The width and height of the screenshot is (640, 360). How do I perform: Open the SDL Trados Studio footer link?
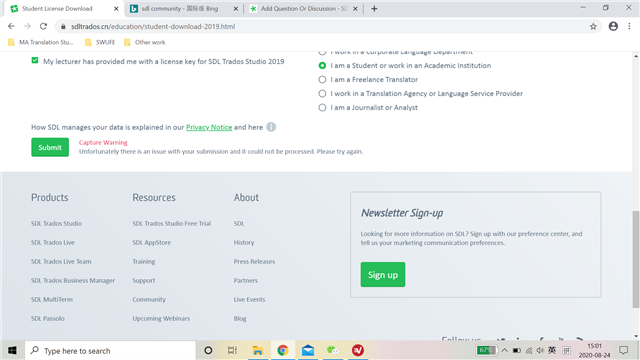(x=56, y=223)
